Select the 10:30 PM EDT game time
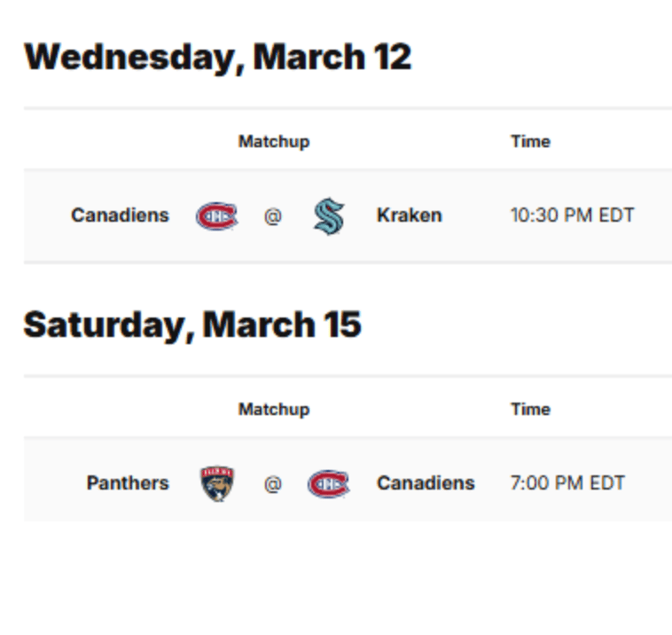Screen dimensions: 672x635 click(572, 216)
